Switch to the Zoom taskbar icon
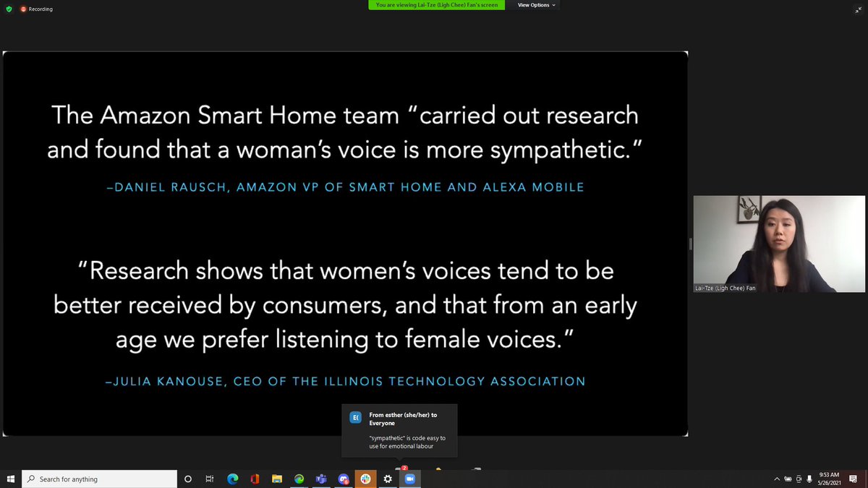 click(409, 479)
